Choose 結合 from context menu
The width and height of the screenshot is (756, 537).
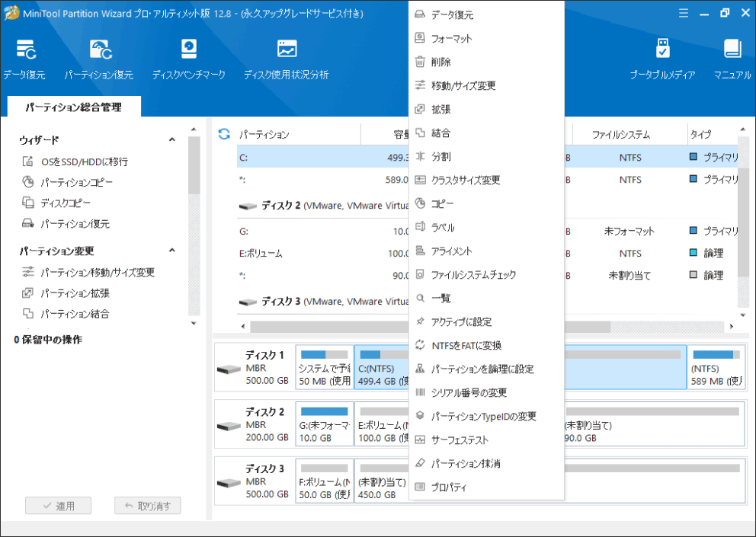click(486, 133)
